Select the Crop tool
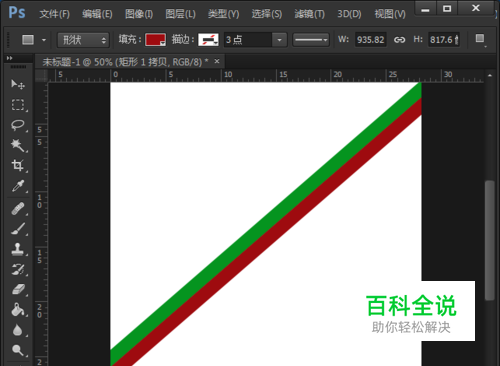Image resolution: width=500 pixels, height=366 pixels. 18,165
